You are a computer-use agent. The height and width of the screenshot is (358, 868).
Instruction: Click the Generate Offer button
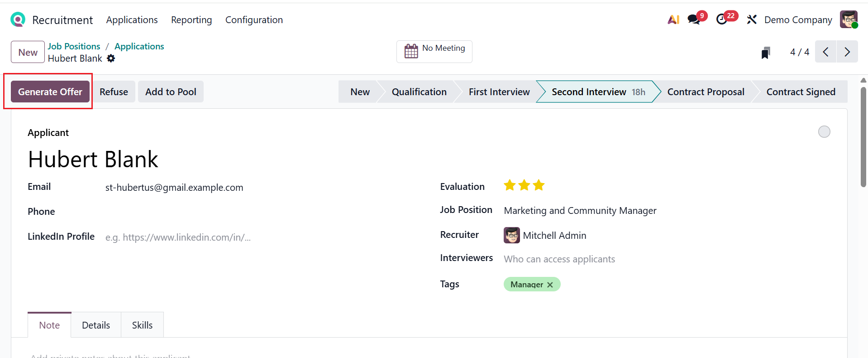[x=50, y=92]
